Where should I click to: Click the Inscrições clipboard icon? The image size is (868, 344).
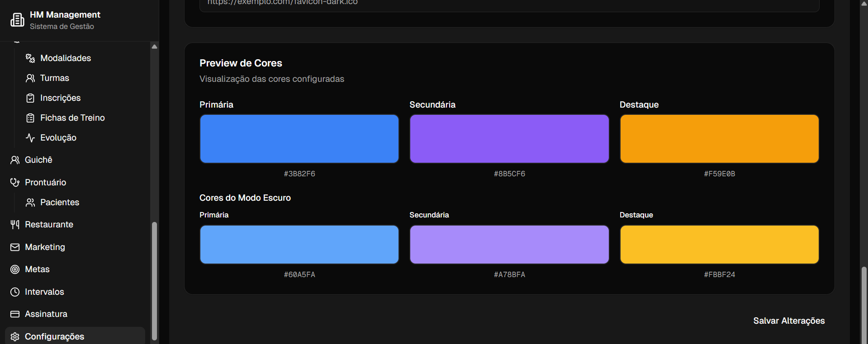click(x=30, y=98)
